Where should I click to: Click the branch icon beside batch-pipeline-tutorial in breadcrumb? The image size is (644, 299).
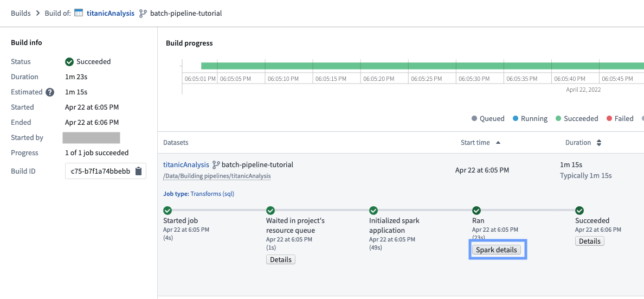click(x=143, y=13)
